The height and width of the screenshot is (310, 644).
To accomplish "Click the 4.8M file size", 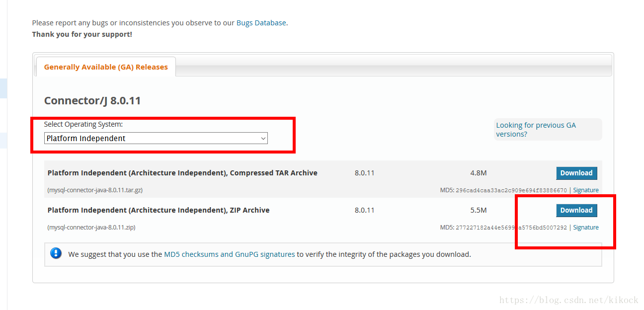I will point(478,173).
